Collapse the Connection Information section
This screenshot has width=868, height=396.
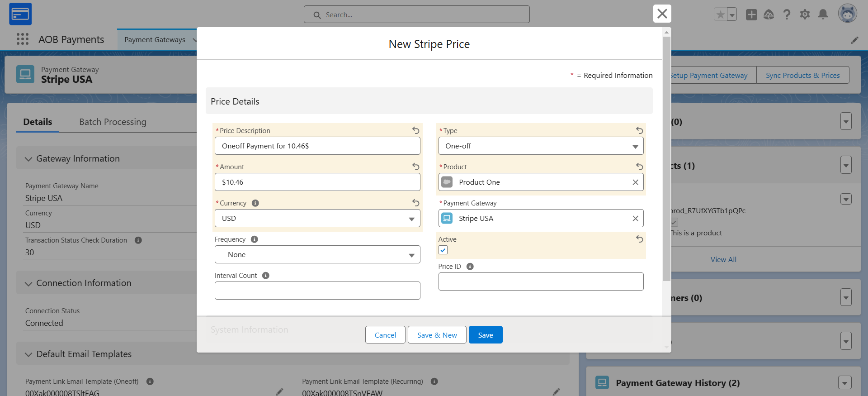point(28,283)
